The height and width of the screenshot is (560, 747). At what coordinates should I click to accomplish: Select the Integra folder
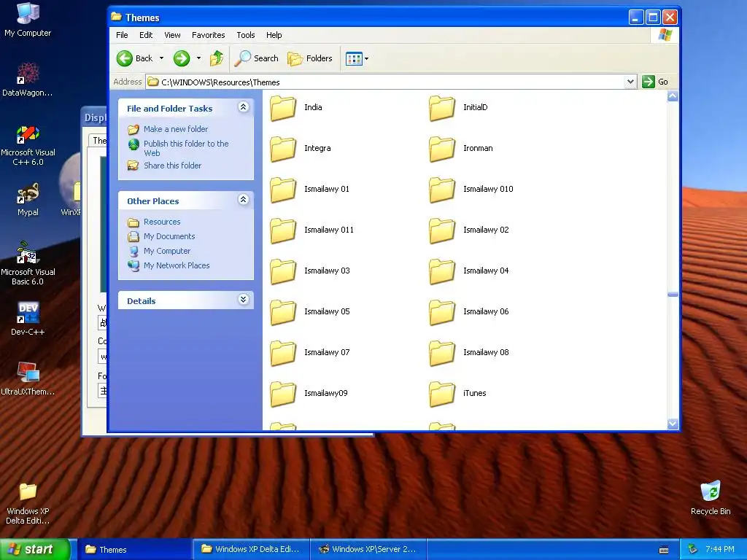click(300, 149)
